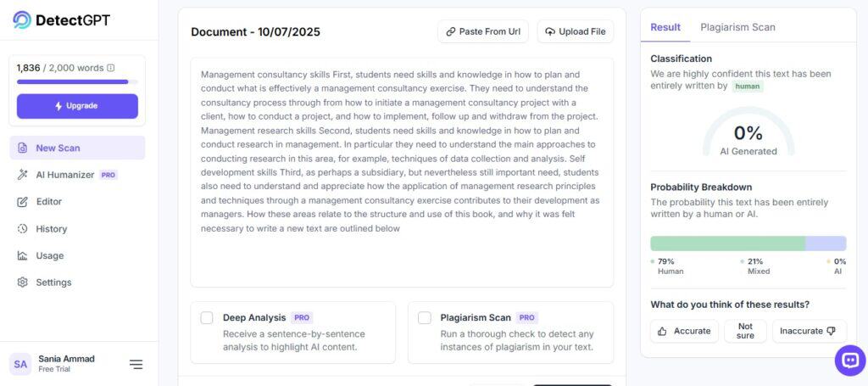
Task: Open the Usage chart icon
Action: pos(22,255)
